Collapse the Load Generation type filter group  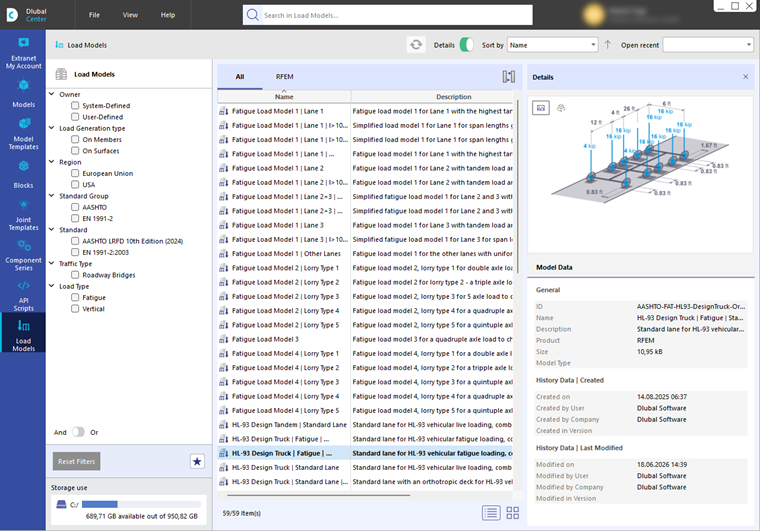click(52, 128)
